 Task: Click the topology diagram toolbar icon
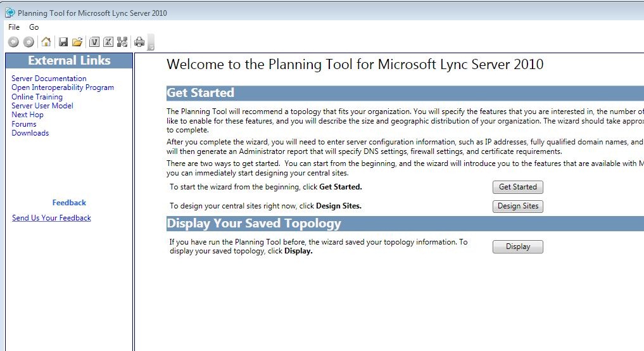click(x=122, y=42)
